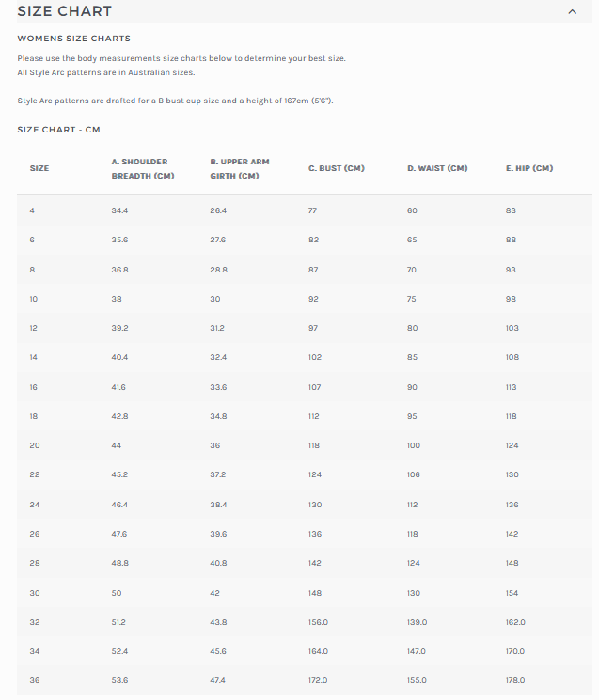Image resolution: width=599 pixels, height=700 pixels.
Task: Click the E. Hip (CM) column header
Action: click(x=529, y=168)
